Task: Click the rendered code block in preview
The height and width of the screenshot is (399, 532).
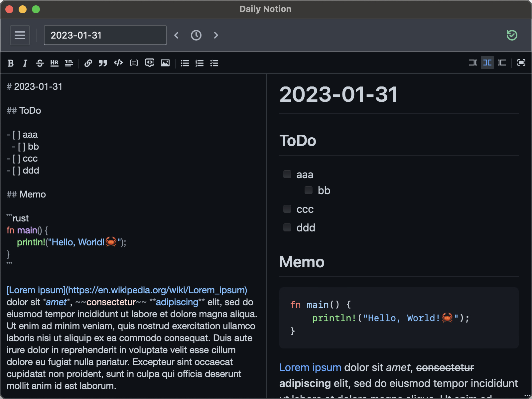Action: pyautogui.click(x=399, y=318)
